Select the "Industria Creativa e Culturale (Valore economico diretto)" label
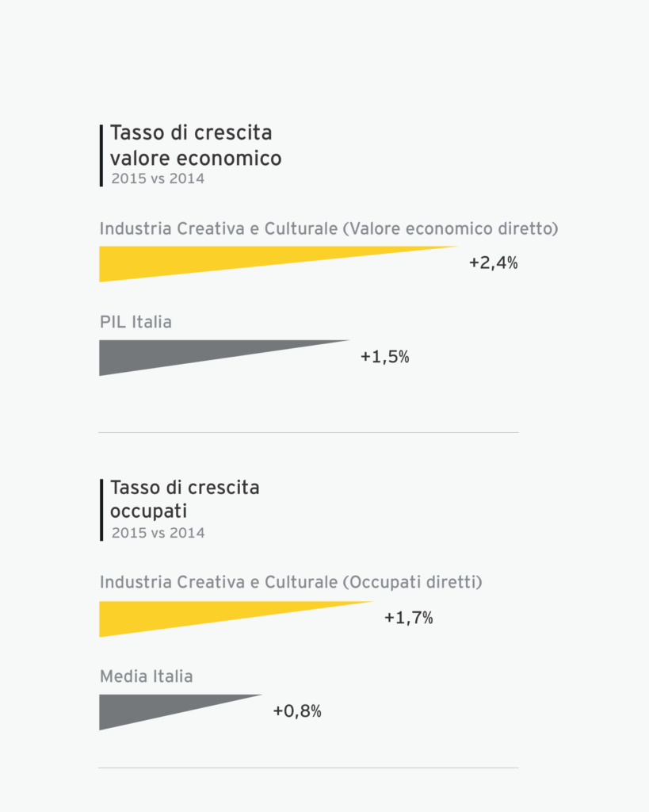649x812 pixels. [329, 229]
